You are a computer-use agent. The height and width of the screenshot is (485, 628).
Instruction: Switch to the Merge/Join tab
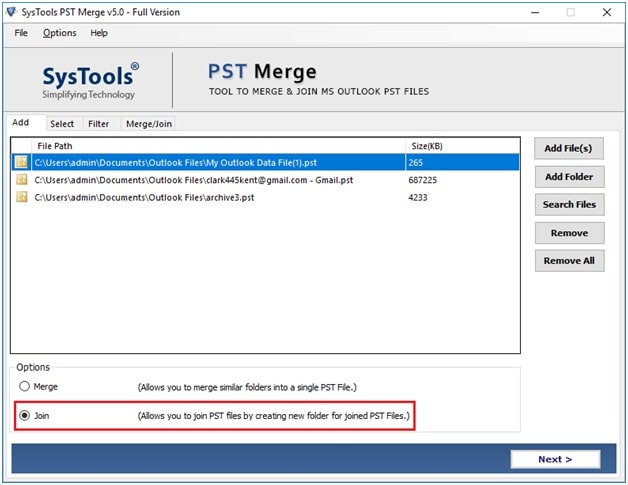[x=149, y=124]
